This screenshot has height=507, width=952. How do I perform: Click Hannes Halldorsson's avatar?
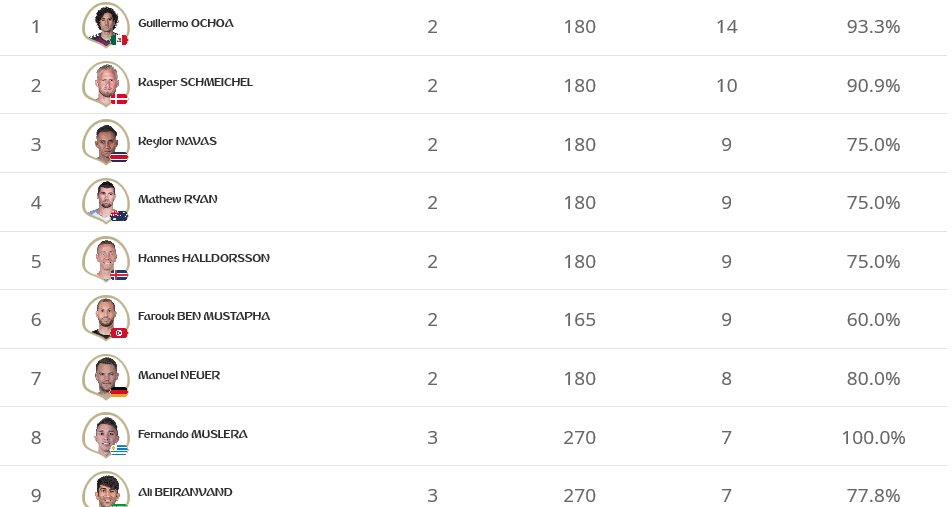pyautogui.click(x=105, y=259)
